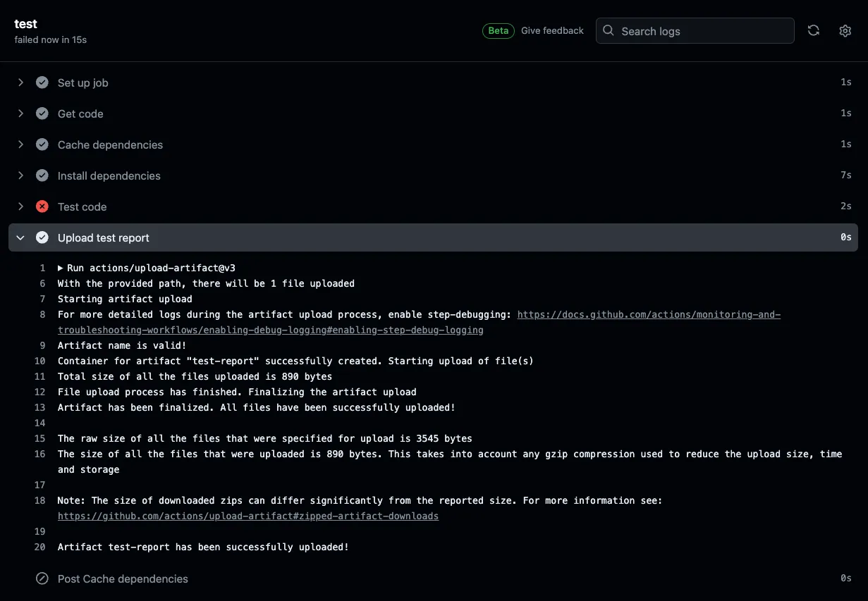This screenshot has height=601, width=868.
Task: Click the skipped icon for Post Cache dependencies
Action: click(x=42, y=578)
